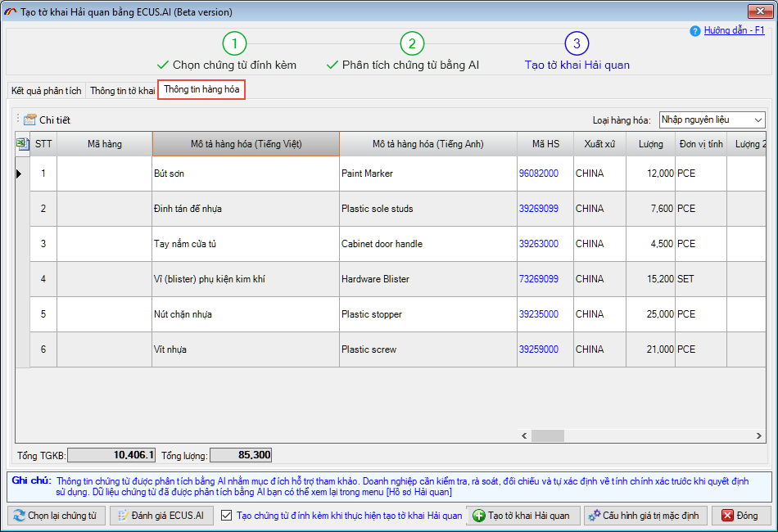Click step 3 circle Tạo tờ khai Hải quan

click(x=577, y=43)
